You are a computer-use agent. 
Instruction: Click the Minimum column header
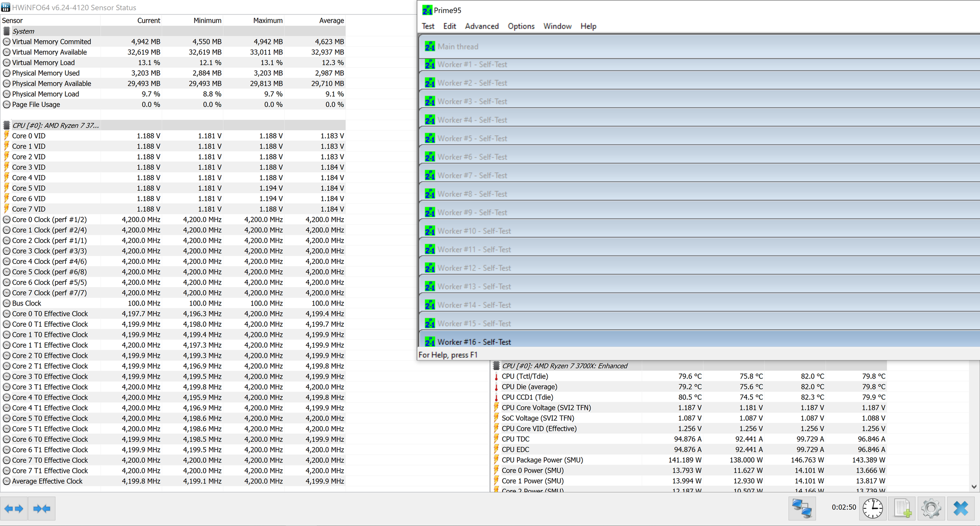click(192, 20)
